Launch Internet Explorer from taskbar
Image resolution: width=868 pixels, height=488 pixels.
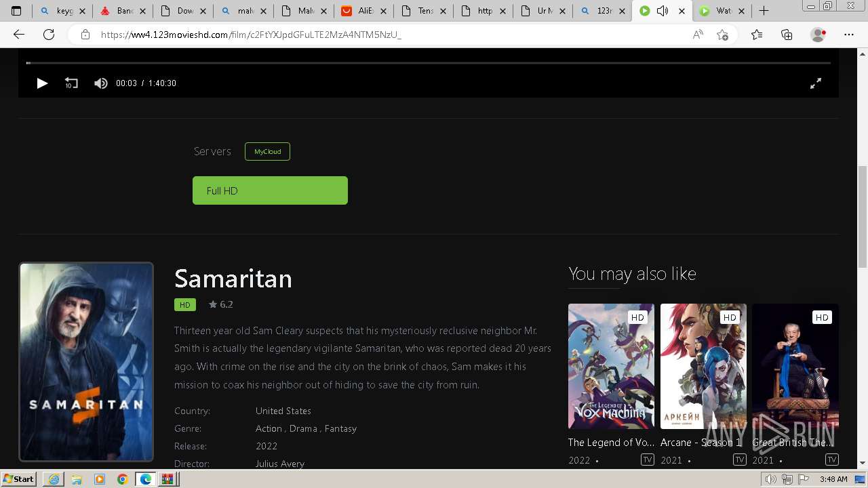click(53, 479)
